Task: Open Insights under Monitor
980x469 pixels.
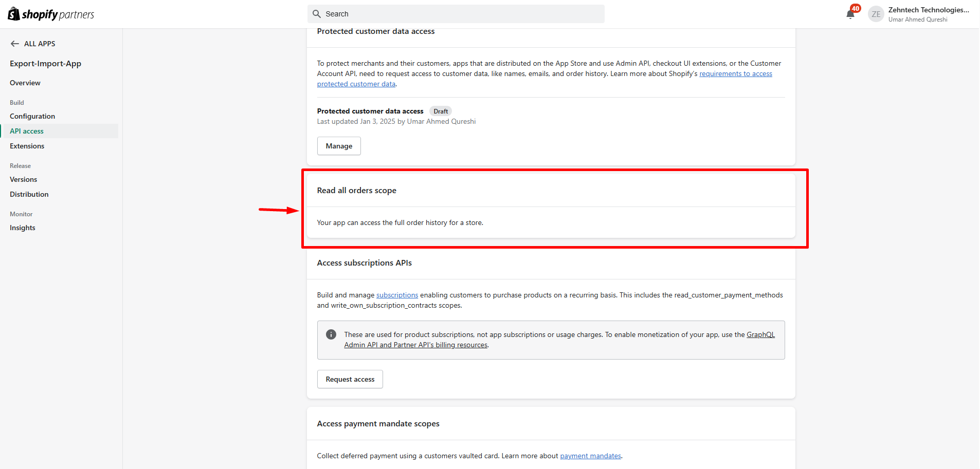Action: 23,228
